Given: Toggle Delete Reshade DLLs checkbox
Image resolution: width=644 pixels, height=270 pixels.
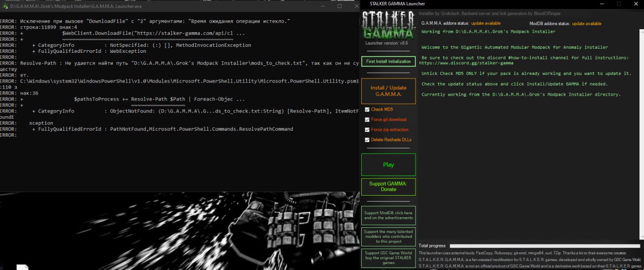Looking at the screenshot, I should pos(367,139).
